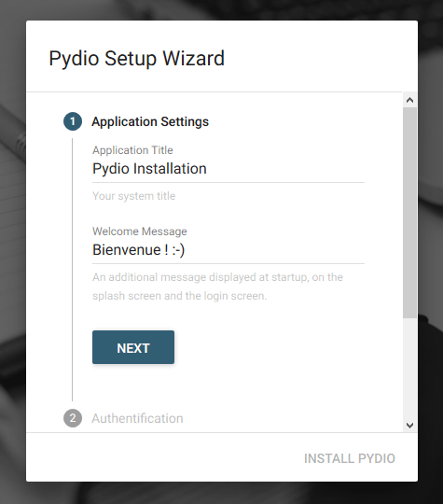Click the wizard's vertical scrollbar thumb
This screenshot has width=443, height=504.
pyautogui.click(x=409, y=213)
